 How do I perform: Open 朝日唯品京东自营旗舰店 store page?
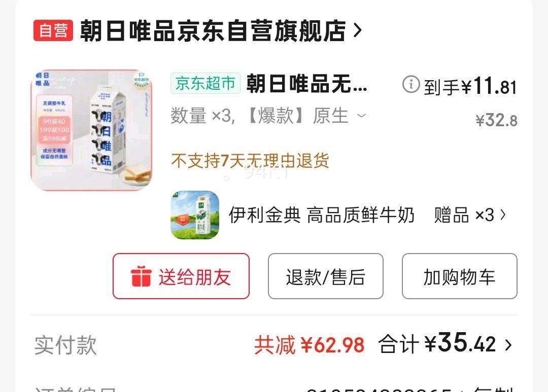tap(213, 31)
